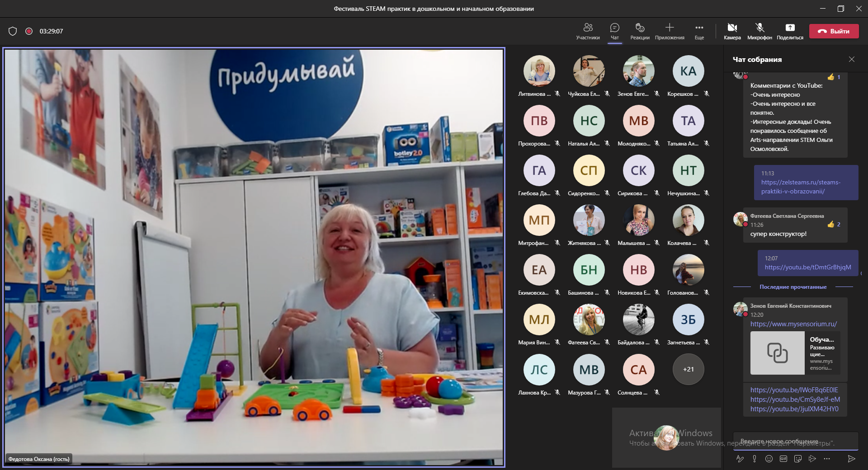Screen dimensions: 868x470
Task: Open the zelsteams.ru link in chat
Action: tap(801, 187)
